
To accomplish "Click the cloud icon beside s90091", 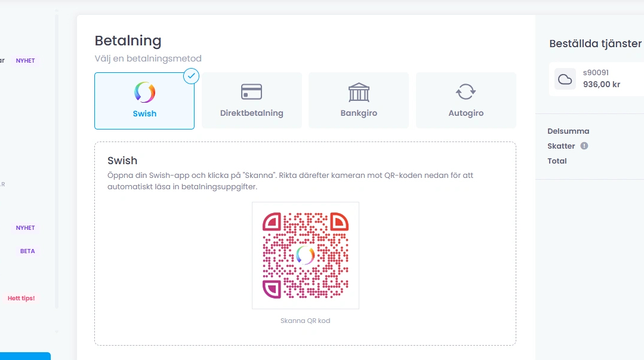I will (565, 79).
